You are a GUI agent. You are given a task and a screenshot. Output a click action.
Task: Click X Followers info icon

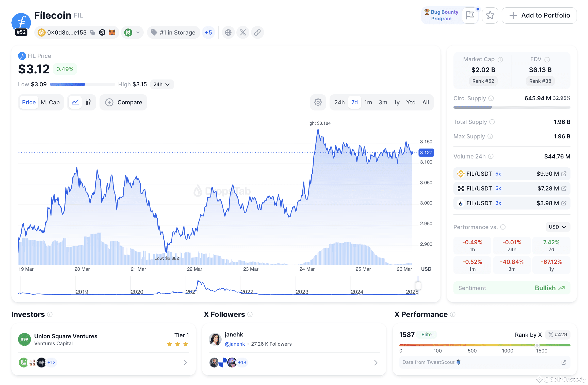tap(250, 314)
